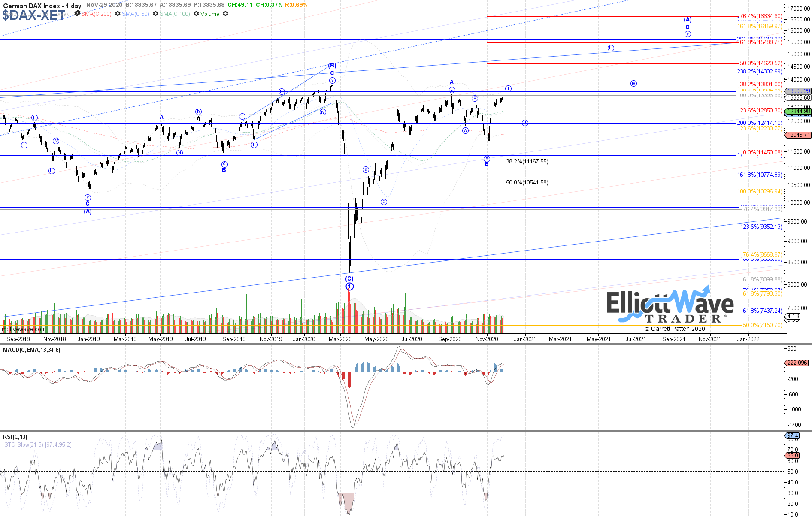Screen dimensions: 812x517
Task: Click the SMA(C,100) indicator label
Action: pos(175,14)
